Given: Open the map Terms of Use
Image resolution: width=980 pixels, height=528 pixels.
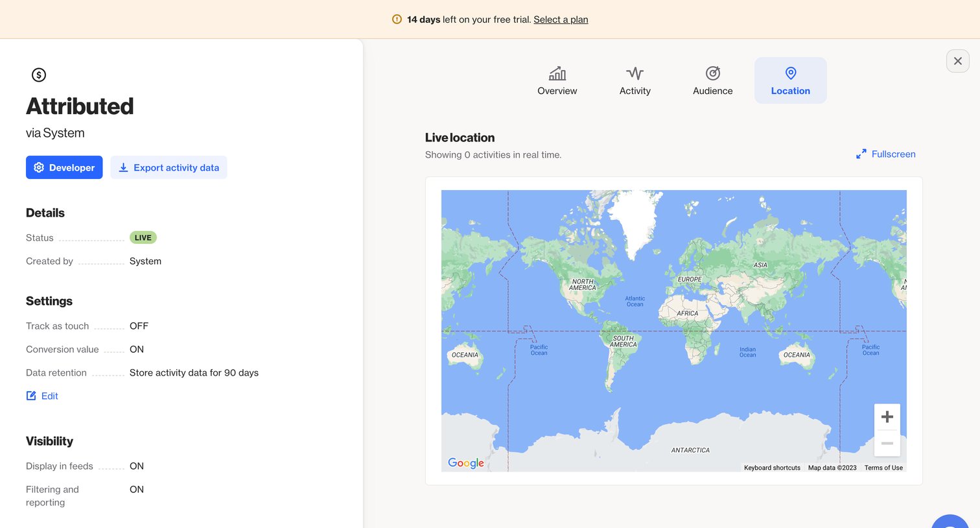Looking at the screenshot, I should click(883, 468).
